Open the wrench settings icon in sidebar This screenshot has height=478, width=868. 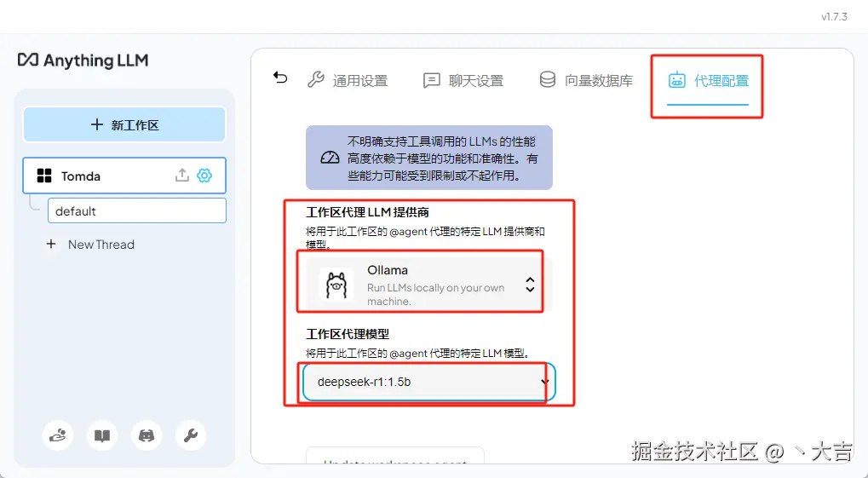(191, 436)
